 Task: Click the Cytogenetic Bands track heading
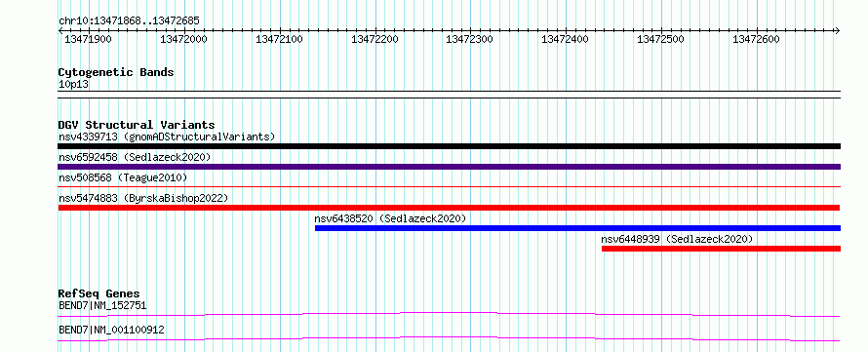click(116, 72)
